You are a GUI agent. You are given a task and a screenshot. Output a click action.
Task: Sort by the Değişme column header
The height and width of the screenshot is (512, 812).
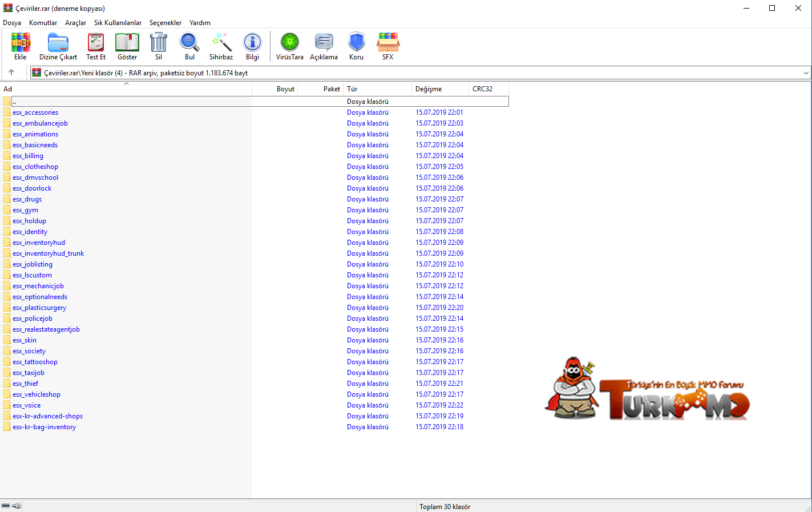click(x=441, y=89)
